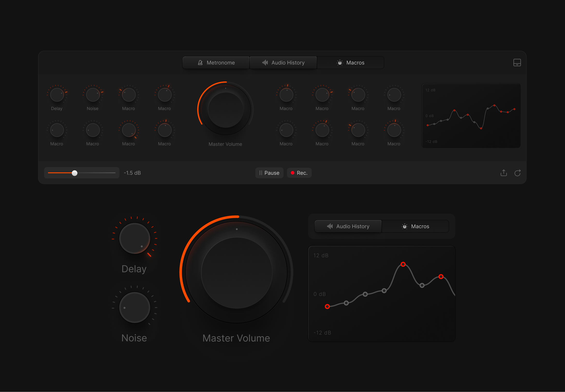Screen dimensions: 565x392
Task: Click the export icon in the bottom bar
Action: pos(503,173)
